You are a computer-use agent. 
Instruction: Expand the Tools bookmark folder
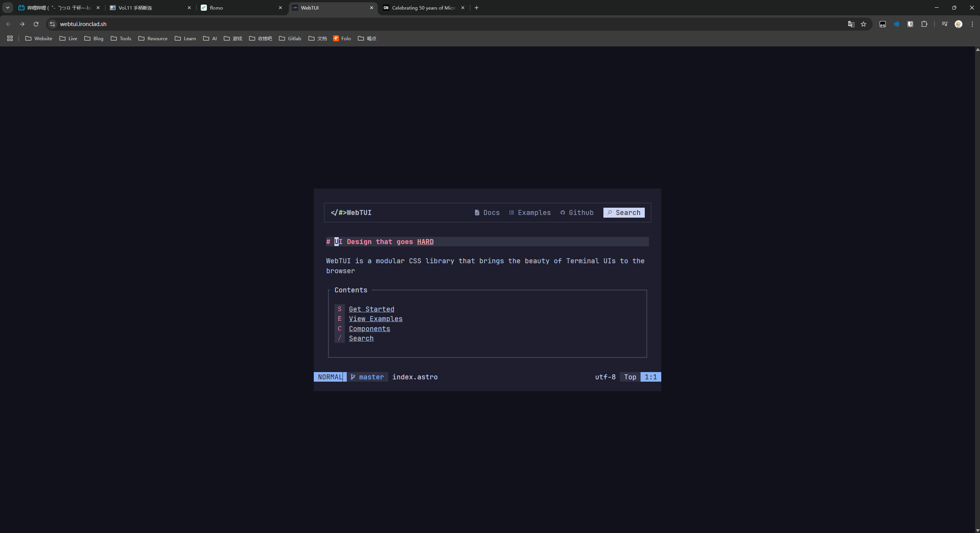click(121, 38)
